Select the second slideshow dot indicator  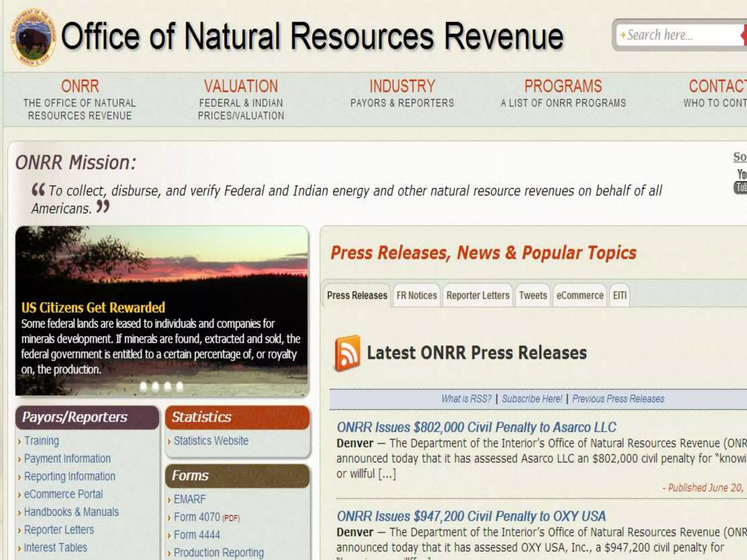click(155, 386)
